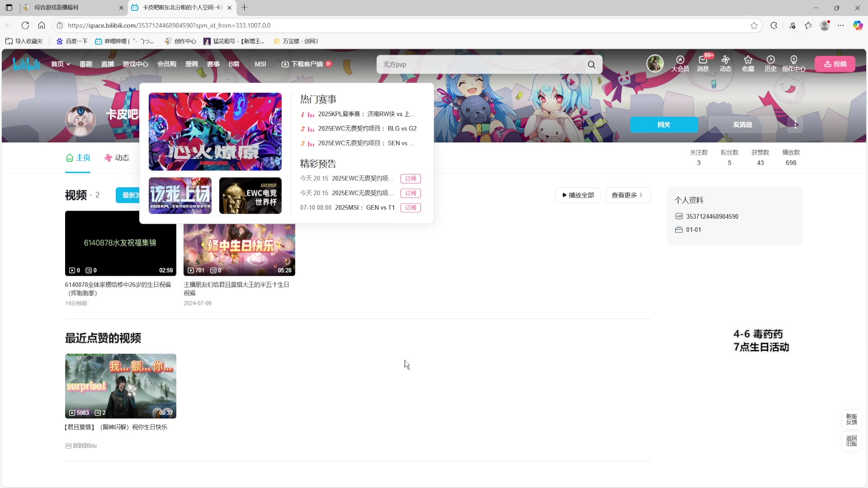
Task: Open the browser favorites list icon
Action: 808,25
